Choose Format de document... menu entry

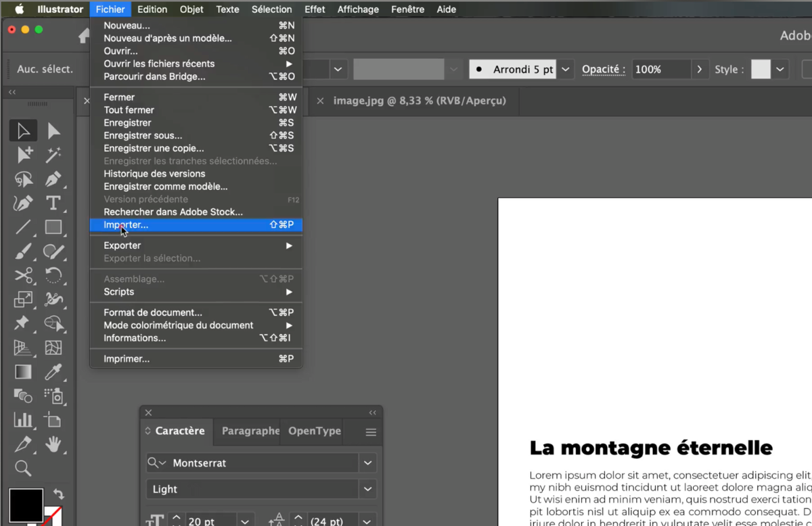196,312
